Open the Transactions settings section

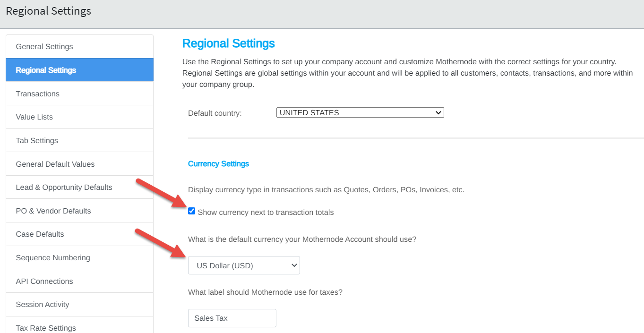click(x=37, y=94)
